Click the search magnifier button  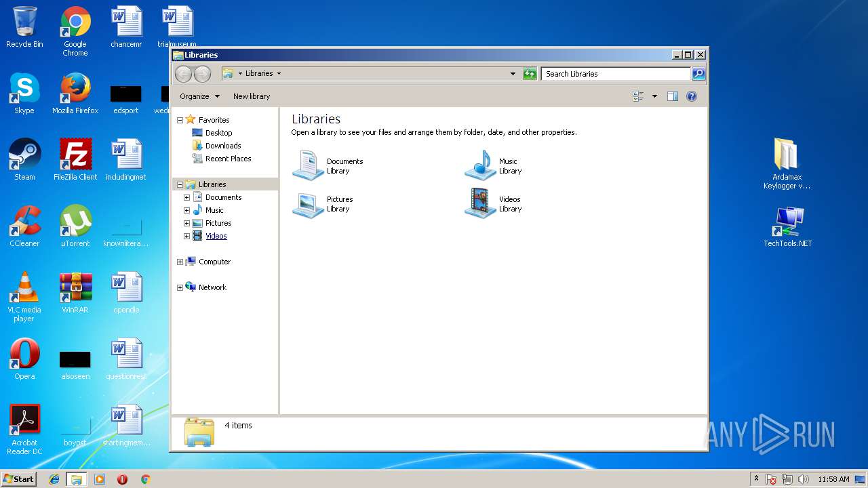point(698,74)
